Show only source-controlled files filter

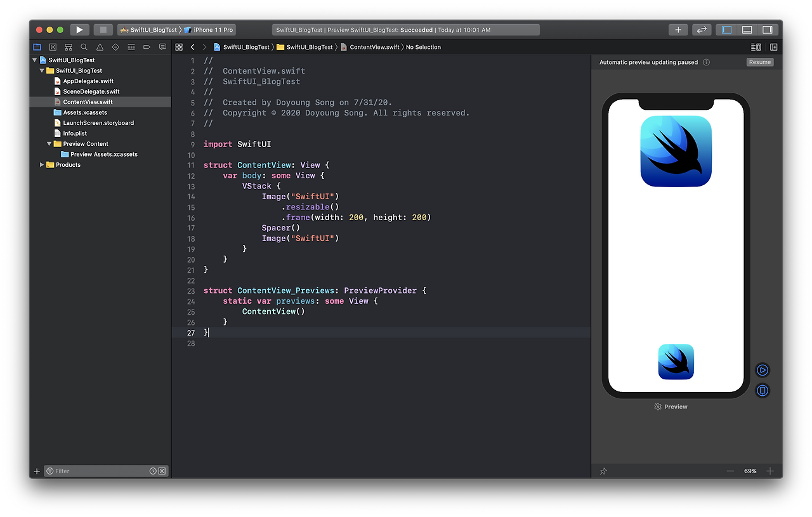tap(162, 471)
